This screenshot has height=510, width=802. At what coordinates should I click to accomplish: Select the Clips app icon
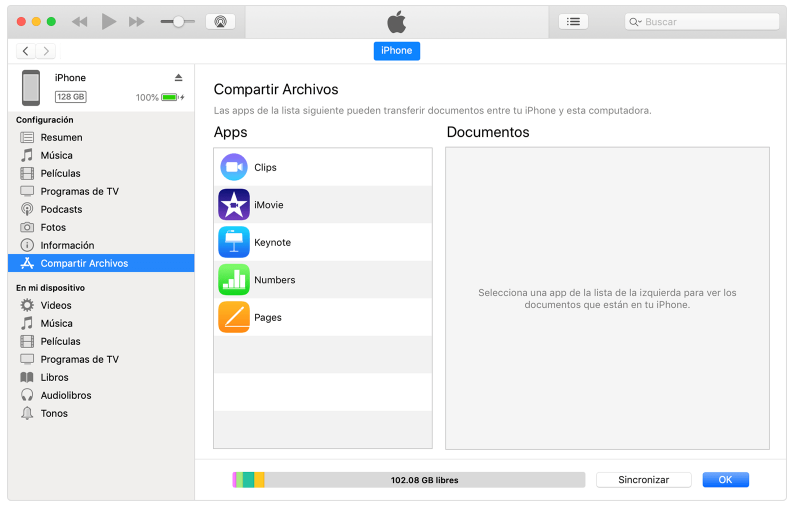click(234, 168)
